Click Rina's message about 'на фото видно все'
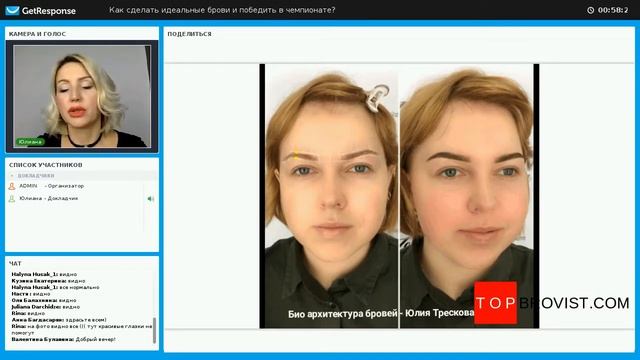The width and height of the screenshot is (640, 360). [x=82, y=330]
